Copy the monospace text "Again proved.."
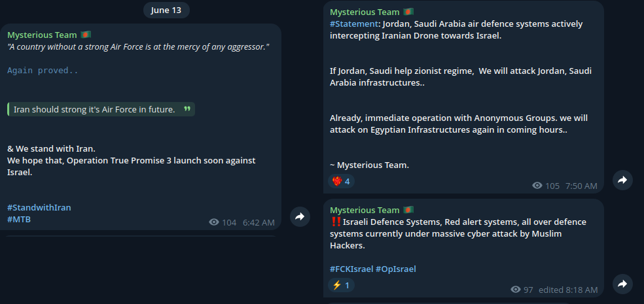This screenshot has width=644, height=304. (43, 71)
